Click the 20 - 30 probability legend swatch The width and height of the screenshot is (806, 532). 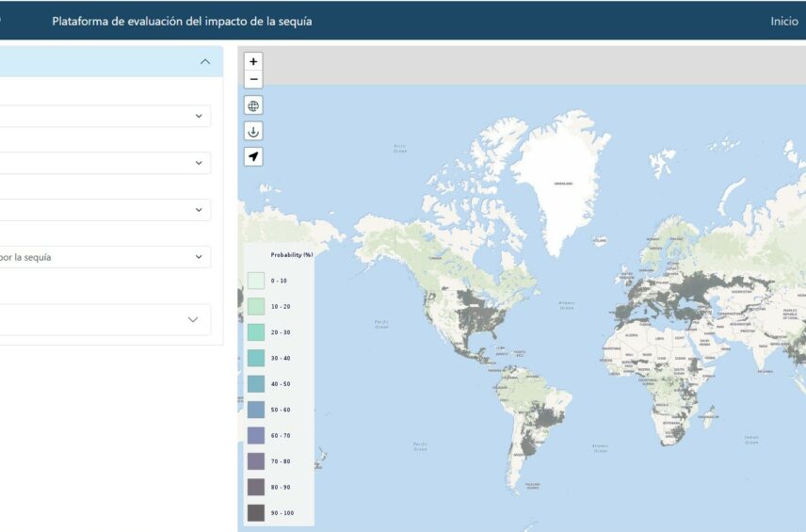(x=256, y=332)
